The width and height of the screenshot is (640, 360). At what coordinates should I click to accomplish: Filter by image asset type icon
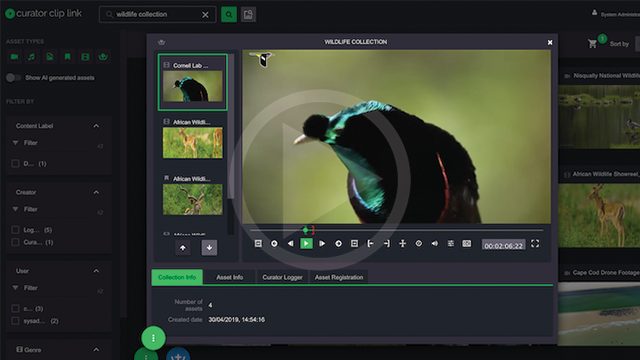coord(50,57)
